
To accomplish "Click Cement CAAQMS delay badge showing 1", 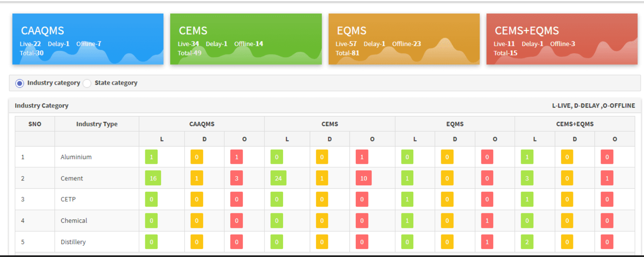I will (196, 178).
